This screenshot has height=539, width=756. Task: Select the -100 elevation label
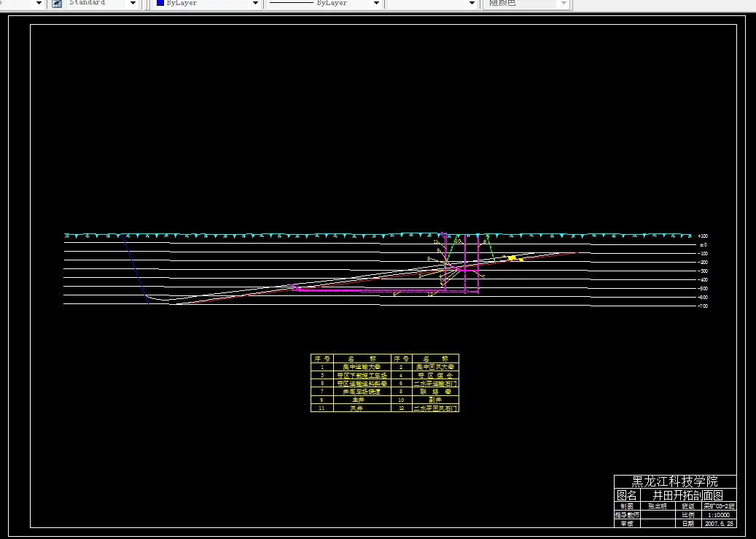(703, 253)
